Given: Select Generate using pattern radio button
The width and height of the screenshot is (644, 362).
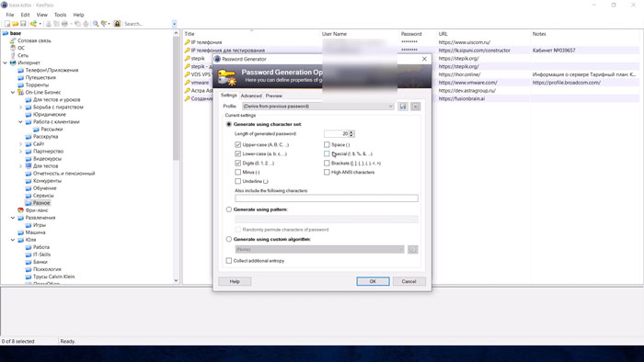Looking at the screenshot, I should (x=229, y=209).
